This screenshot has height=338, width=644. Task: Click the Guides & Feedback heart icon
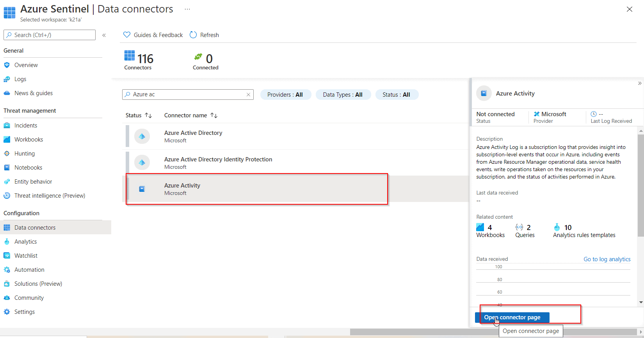(127, 35)
